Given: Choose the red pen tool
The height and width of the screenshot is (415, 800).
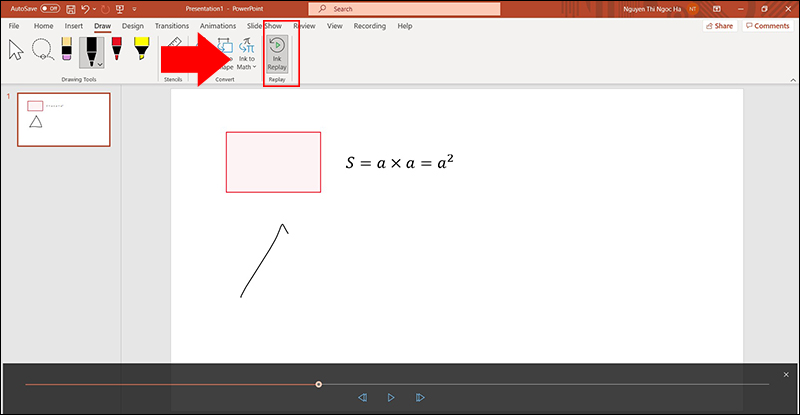Looking at the screenshot, I should (116, 49).
